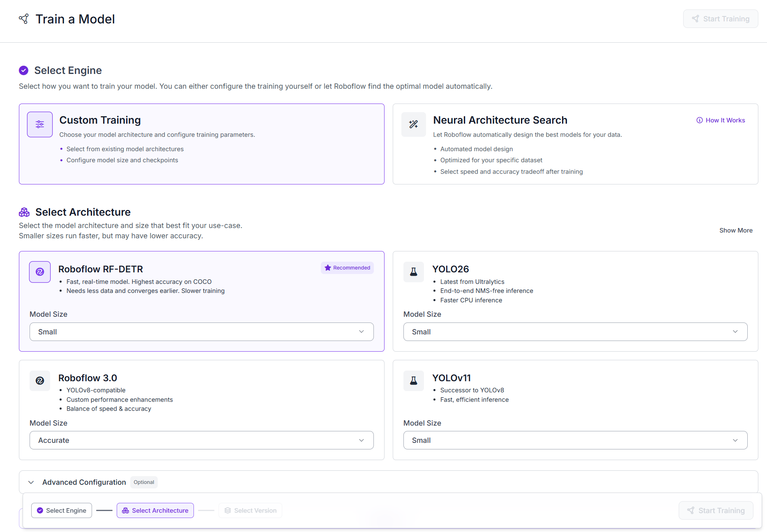Viewport: 767px width, 532px height.
Task: Click the Roboflow 3.0 logo icon
Action: coord(40,381)
